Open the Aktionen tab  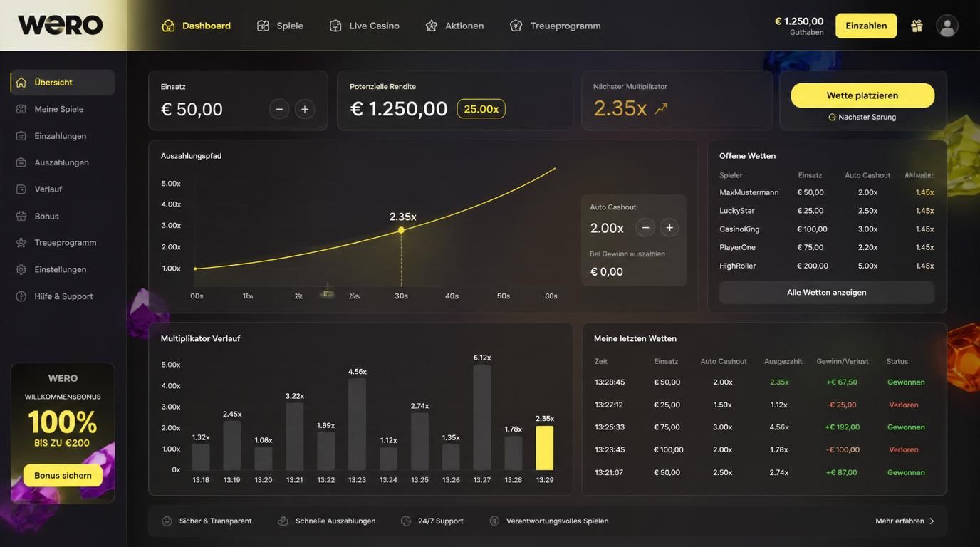pyautogui.click(x=454, y=26)
